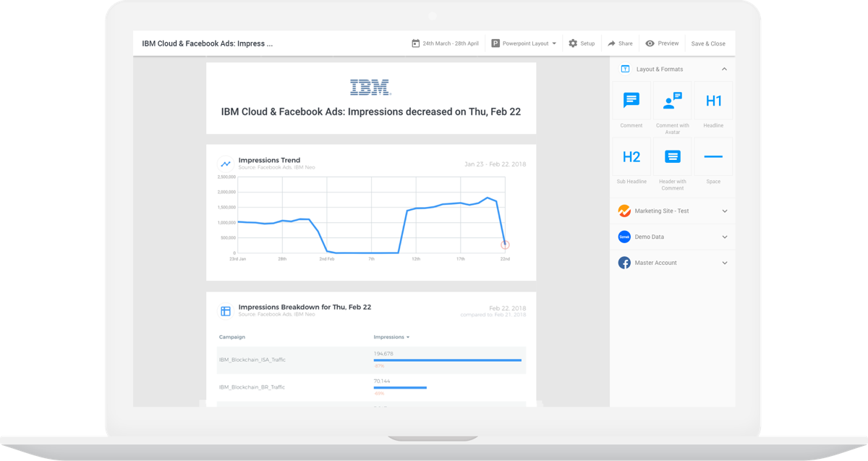Click the Demo Data source icon

(x=624, y=237)
